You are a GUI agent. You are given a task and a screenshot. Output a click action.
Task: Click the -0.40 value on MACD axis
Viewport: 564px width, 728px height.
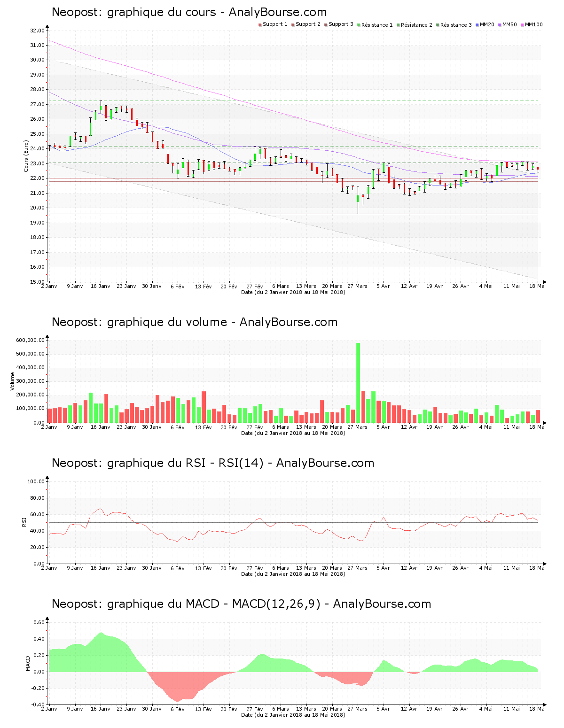coord(38,705)
